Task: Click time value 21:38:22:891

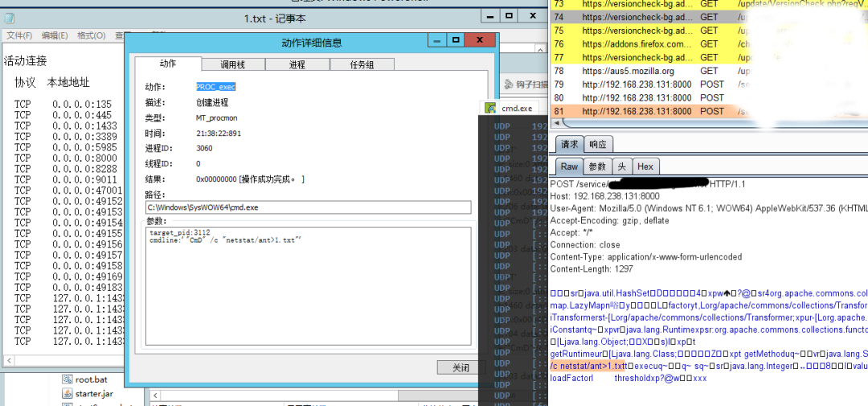Action: pos(218,133)
